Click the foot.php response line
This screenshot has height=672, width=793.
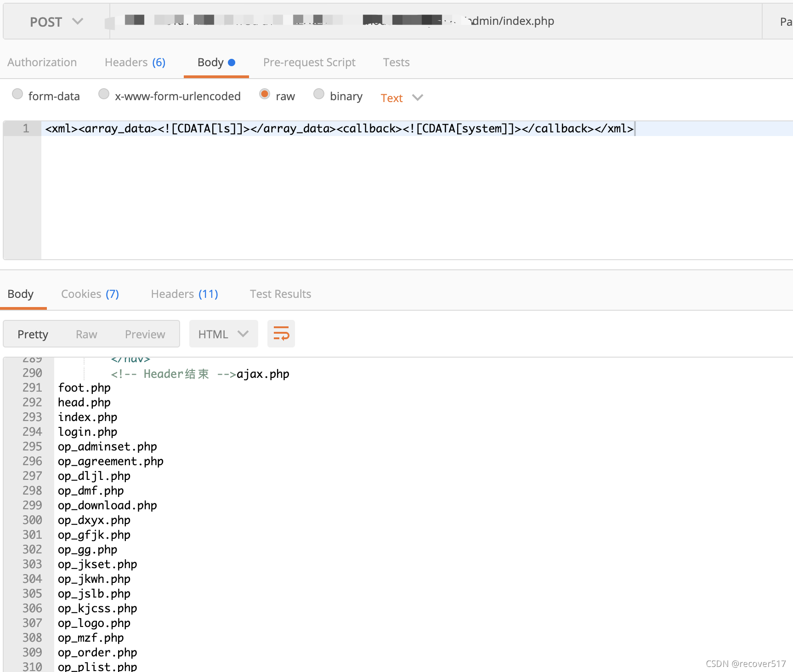[x=84, y=387]
